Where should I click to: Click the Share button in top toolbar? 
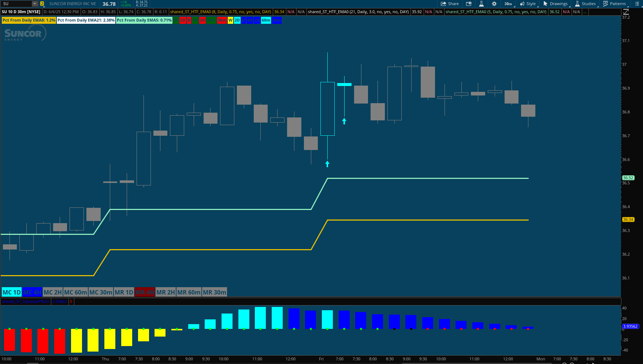point(450,4)
